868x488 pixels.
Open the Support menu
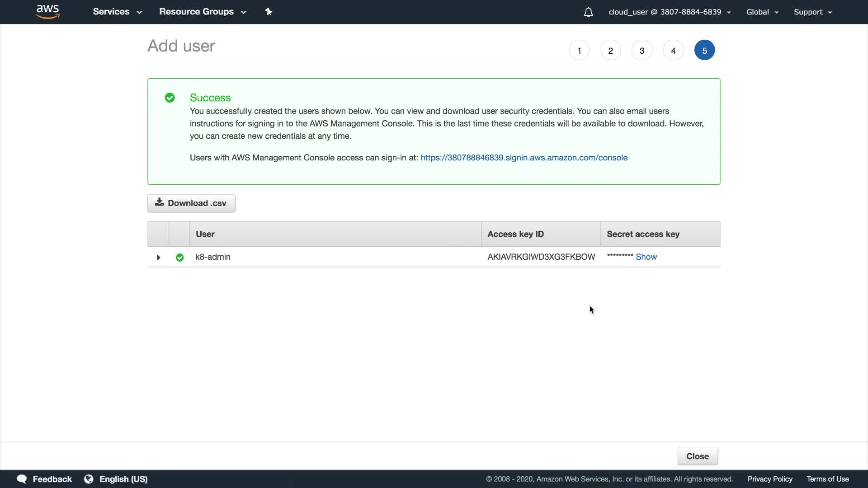pos(812,12)
